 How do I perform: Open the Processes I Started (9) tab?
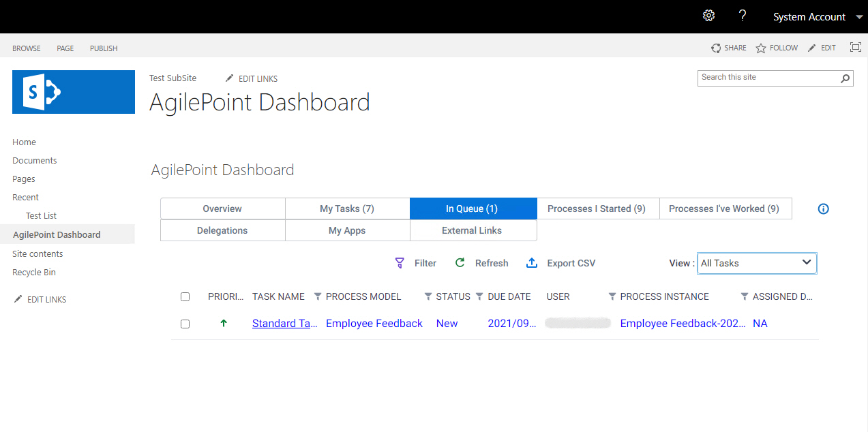tap(598, 209)
